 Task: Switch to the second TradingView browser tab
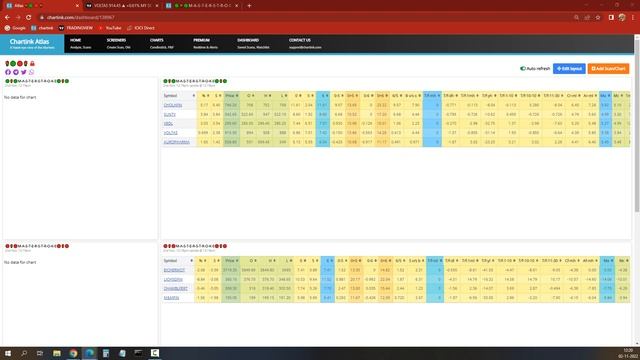click(122, 6)
